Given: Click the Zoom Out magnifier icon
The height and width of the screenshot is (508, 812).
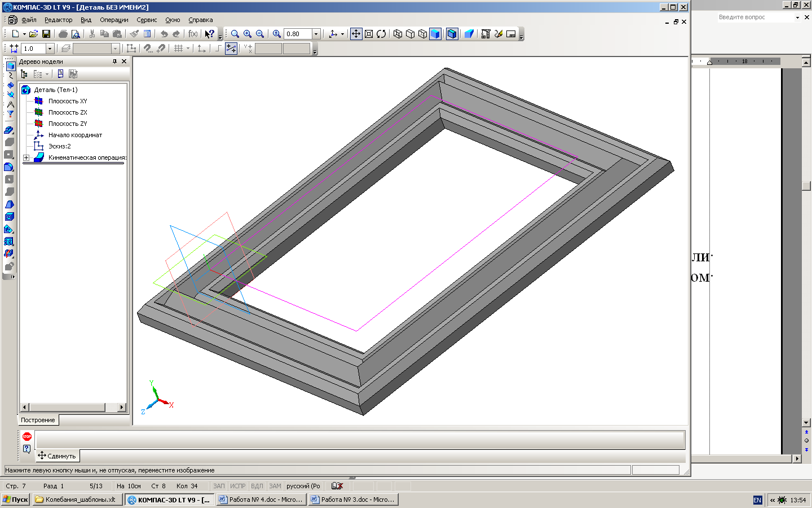Looking at the screenshot, I should point(260,34).
